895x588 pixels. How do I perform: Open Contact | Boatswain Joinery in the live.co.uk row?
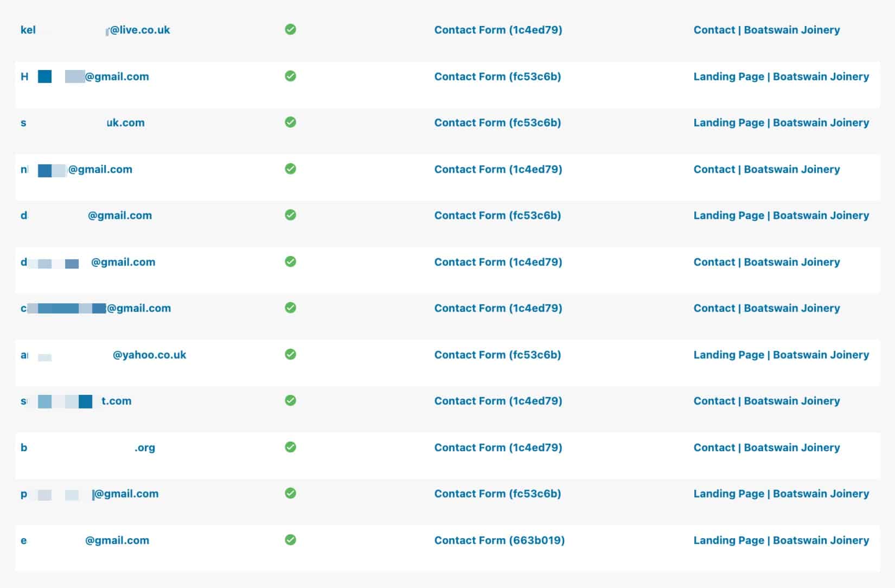[766, 30]
